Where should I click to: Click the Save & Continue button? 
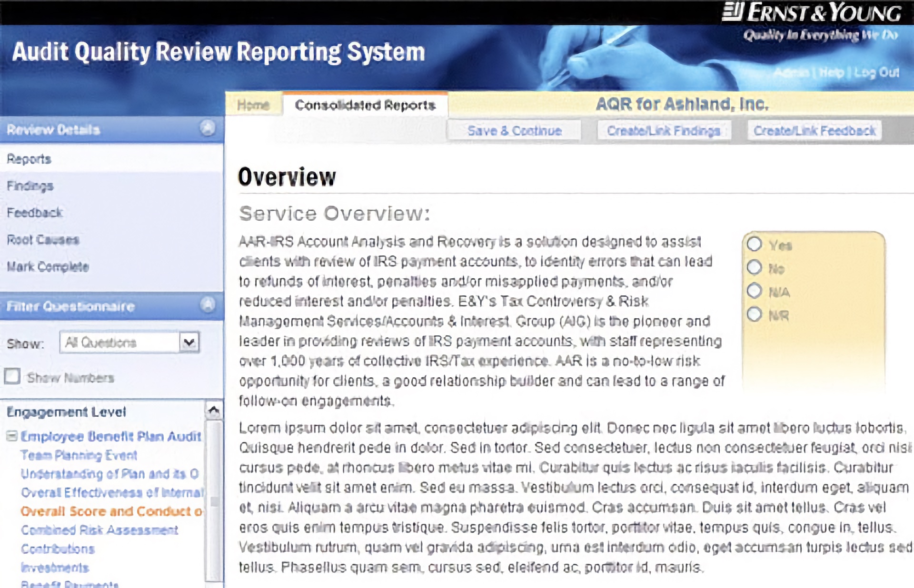pos(514,130)
